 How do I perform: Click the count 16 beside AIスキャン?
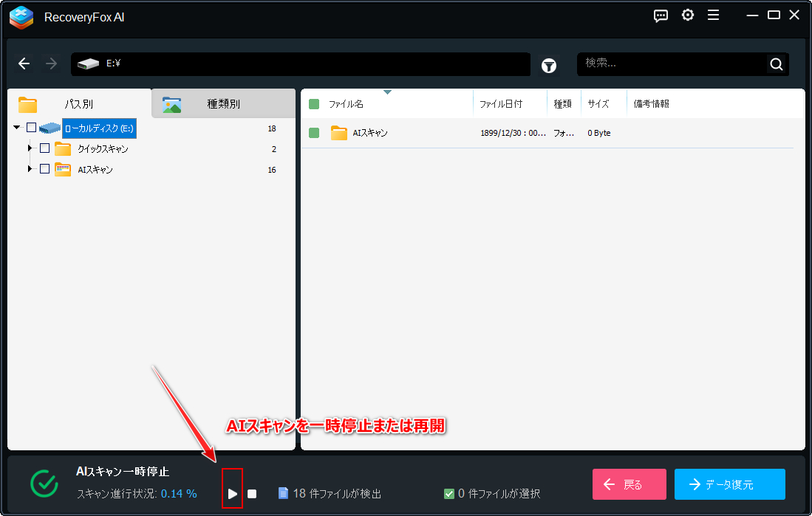(272, 170)
